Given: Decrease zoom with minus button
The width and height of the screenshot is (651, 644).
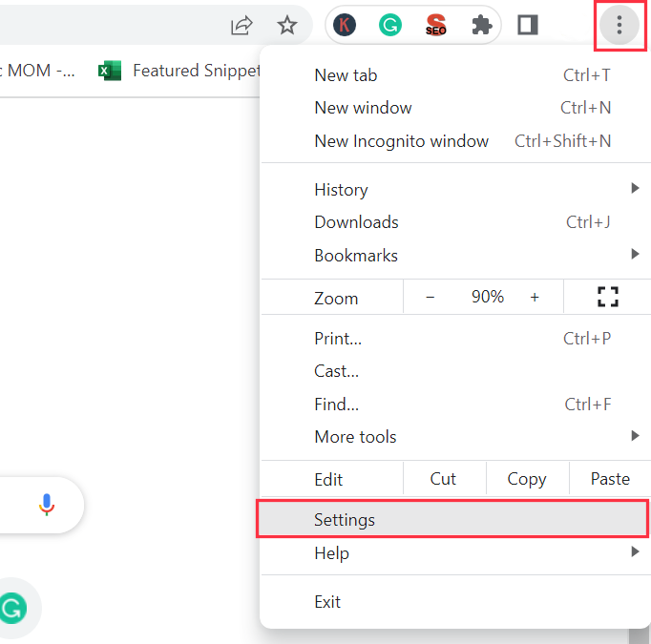Looking at the screenshot, I should (430, 297).
